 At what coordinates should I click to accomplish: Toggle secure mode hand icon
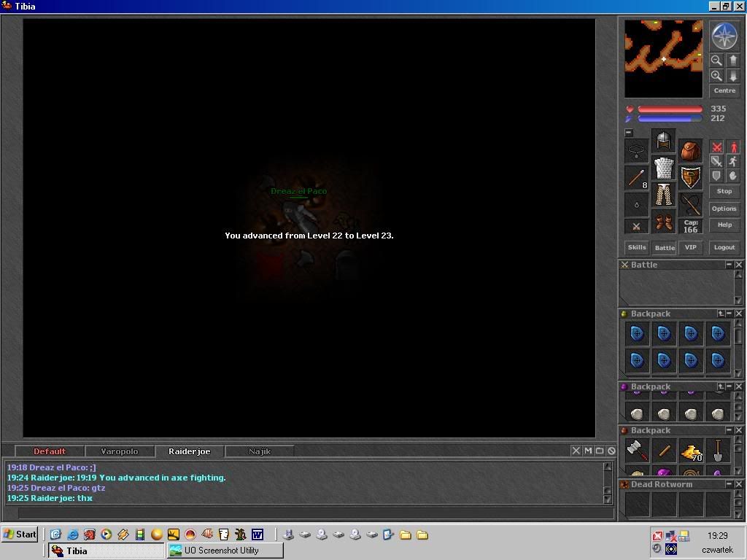pyautogui.click(x=732, y=176)
